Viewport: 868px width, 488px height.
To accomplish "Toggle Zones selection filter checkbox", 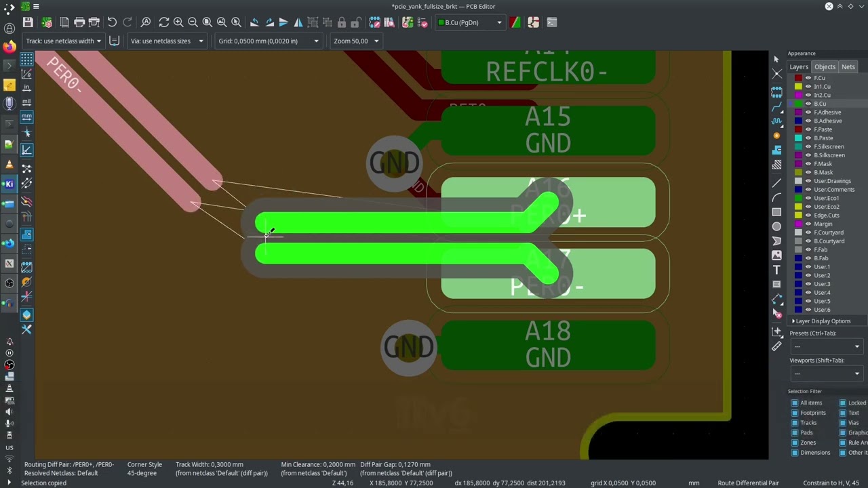I will [795, 443].
